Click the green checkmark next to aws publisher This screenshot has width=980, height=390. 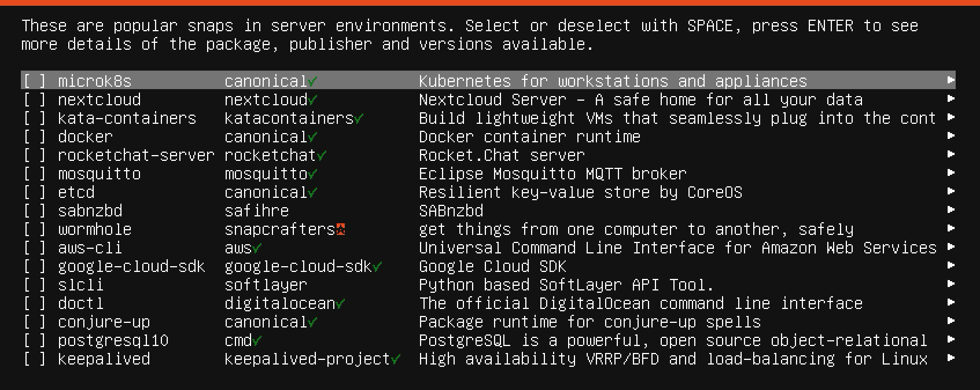point(257,248)
